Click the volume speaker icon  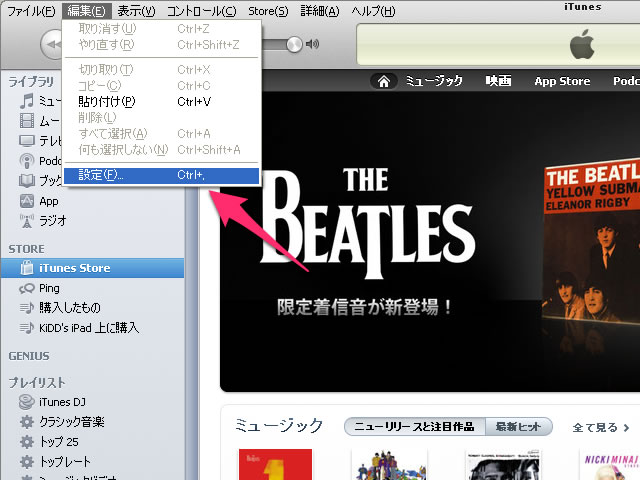312,44
